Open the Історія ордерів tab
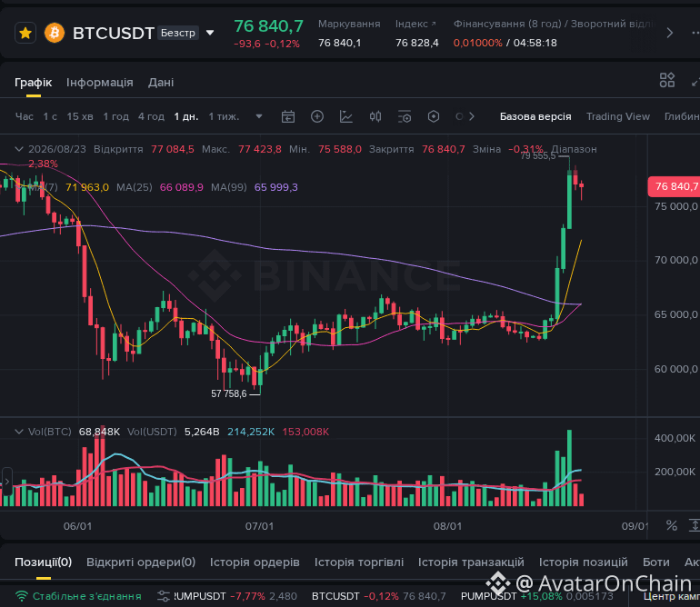Image resolution: width=700 pixels, height=607 pixels. (x=255, y=562)
